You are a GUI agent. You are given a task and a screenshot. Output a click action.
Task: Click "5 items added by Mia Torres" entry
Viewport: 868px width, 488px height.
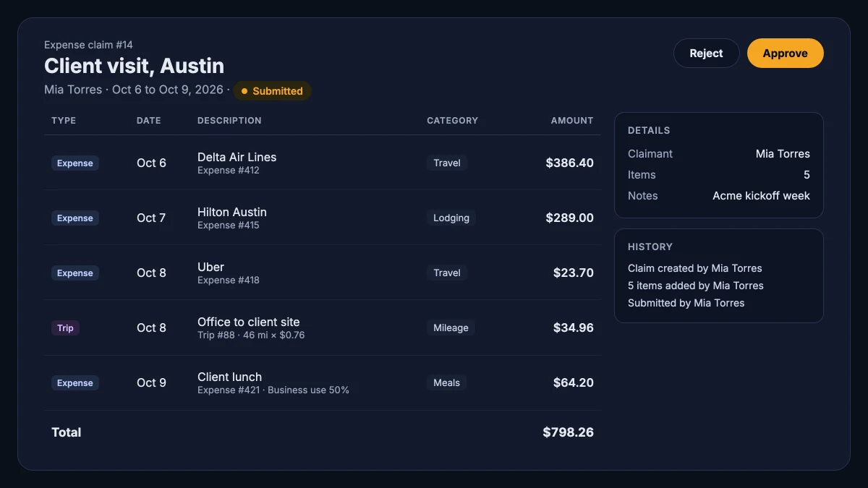tap(696, 286)
